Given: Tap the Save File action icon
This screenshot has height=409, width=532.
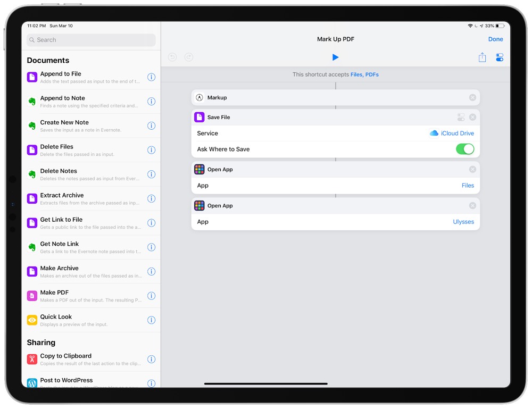Looking at the screenshot, I should tap(199, 118).
